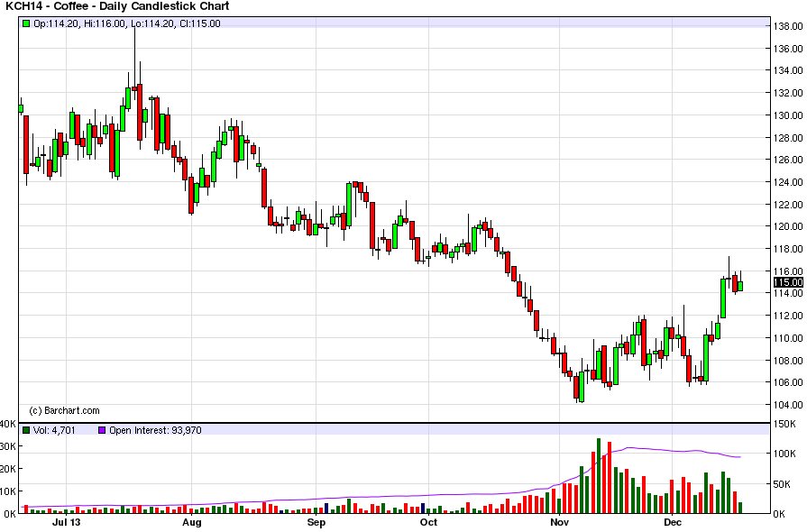Click the 134.00 price axis label
The height and width of the screenshot is (532, 807).
(788, 70)
